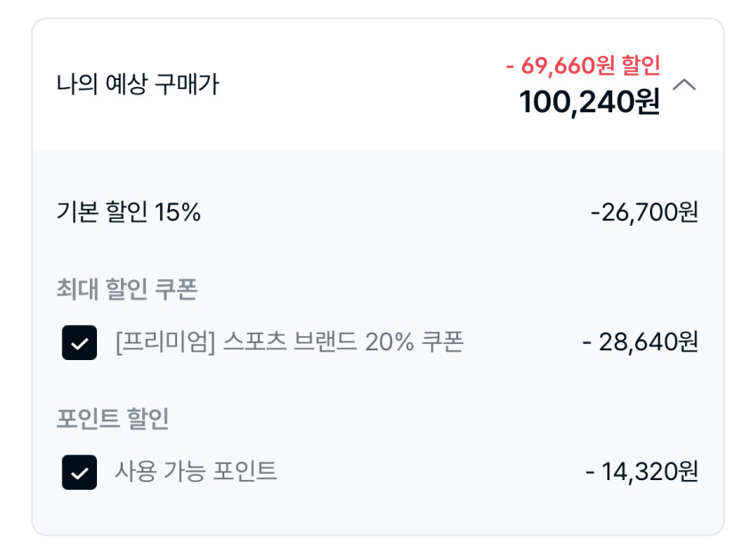
Task: Click the 포인트 할인 section heading
Action: coord(112,418)
